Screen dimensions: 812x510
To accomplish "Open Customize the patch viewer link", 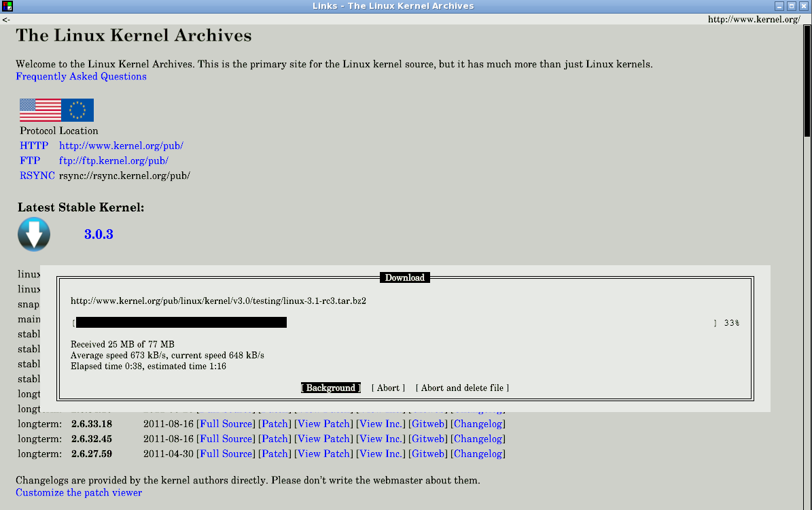I will [x=79, y=492].
